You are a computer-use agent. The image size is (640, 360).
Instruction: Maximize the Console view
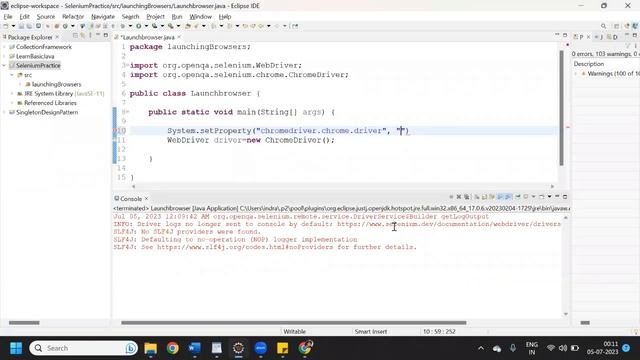point(565,197)
